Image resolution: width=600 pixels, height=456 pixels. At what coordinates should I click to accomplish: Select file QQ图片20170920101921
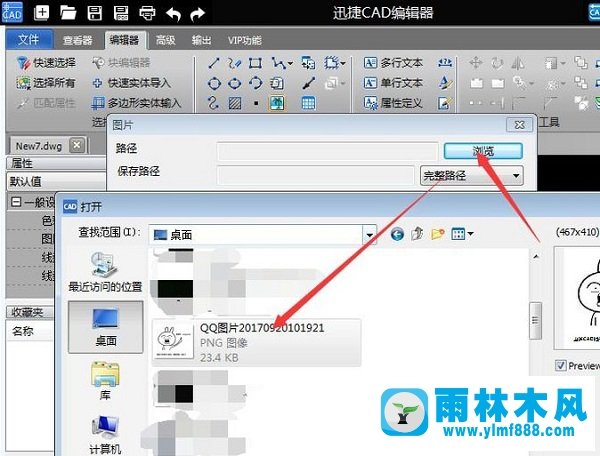pos(256,342)
